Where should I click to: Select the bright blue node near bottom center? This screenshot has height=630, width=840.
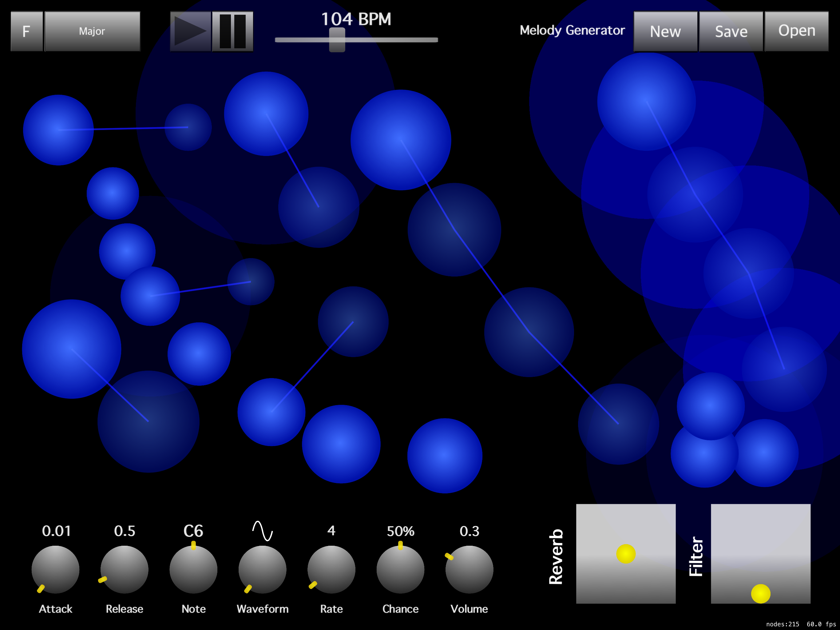pos(445,456)
